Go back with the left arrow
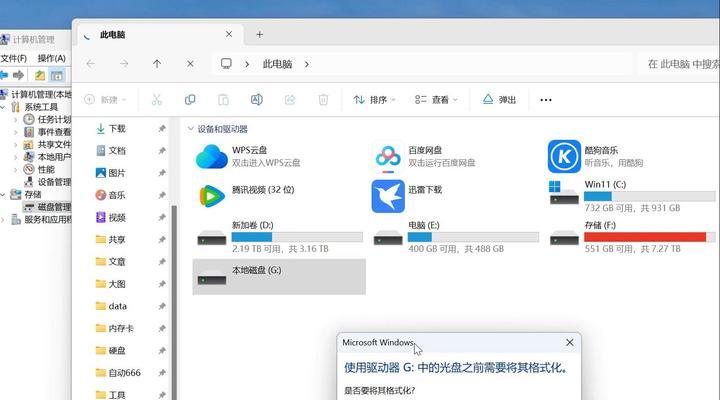Screen dimensions: 720x400 [91, 64]
